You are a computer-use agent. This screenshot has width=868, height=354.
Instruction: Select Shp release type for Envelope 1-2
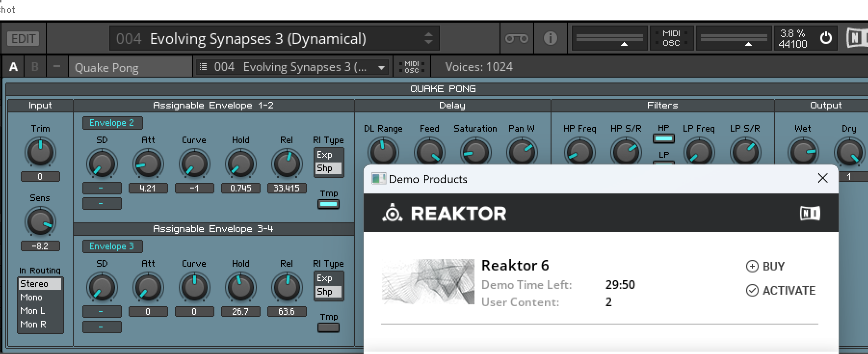(329, 168)
